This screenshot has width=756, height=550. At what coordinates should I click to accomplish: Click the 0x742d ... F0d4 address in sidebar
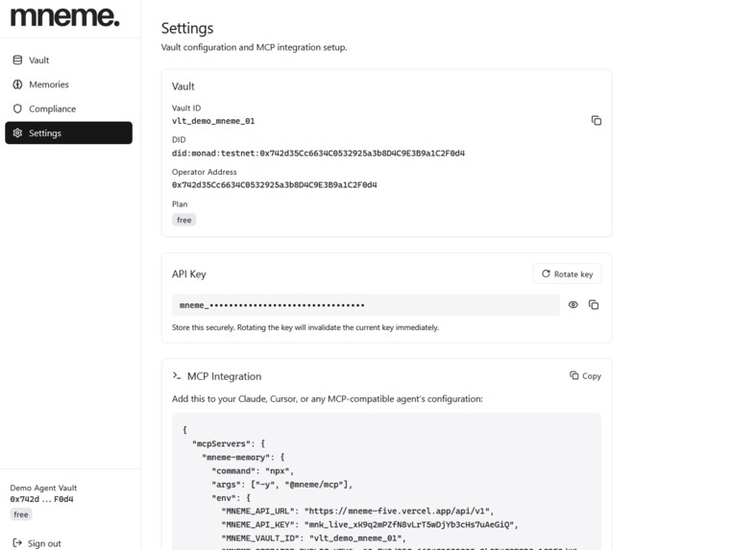41,499
